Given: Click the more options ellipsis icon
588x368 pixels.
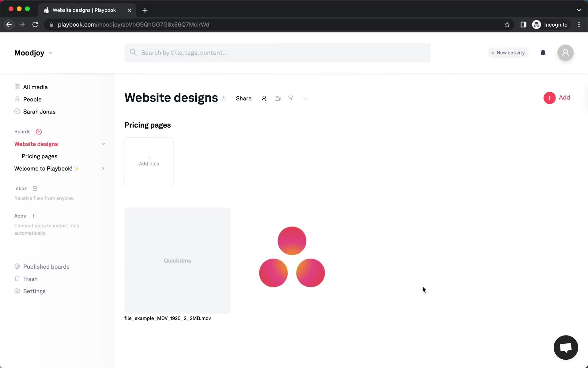Looking at the screenshot, I should click(305, 98).
